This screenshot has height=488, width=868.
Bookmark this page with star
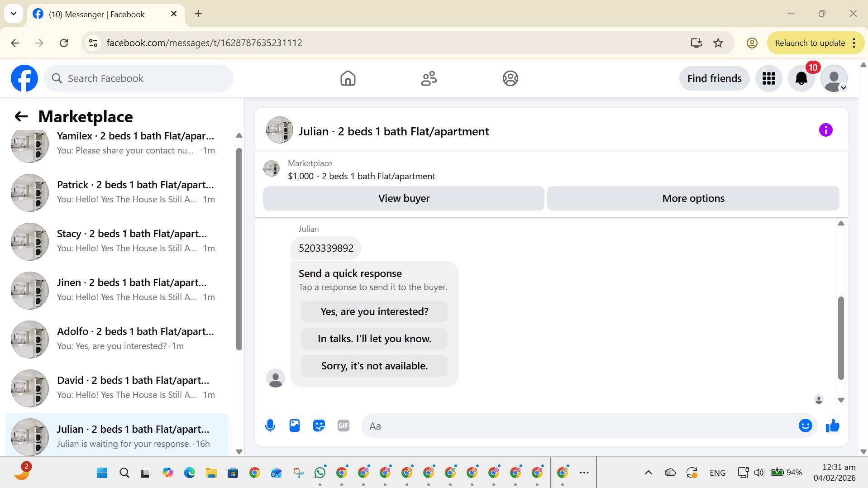(718, 43)
